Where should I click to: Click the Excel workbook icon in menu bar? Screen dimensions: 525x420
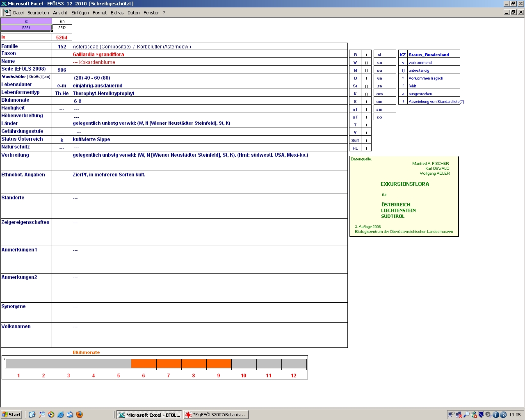click(x=7, y=12)
